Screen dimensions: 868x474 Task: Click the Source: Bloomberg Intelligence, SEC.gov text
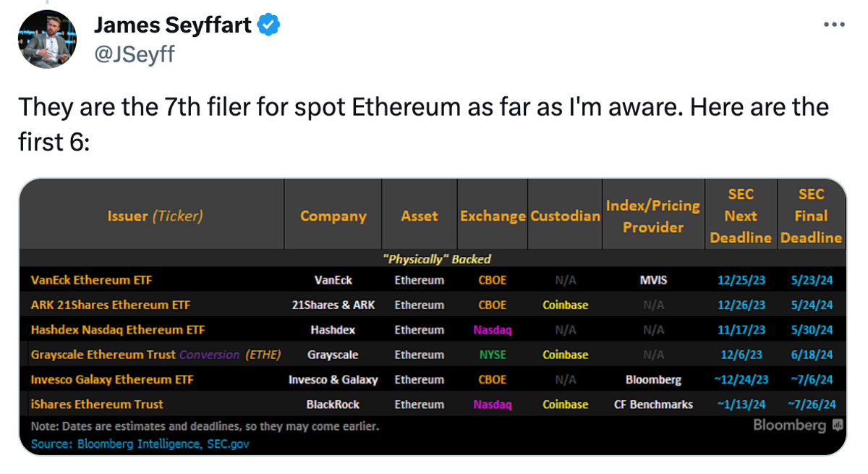point(140,444)
